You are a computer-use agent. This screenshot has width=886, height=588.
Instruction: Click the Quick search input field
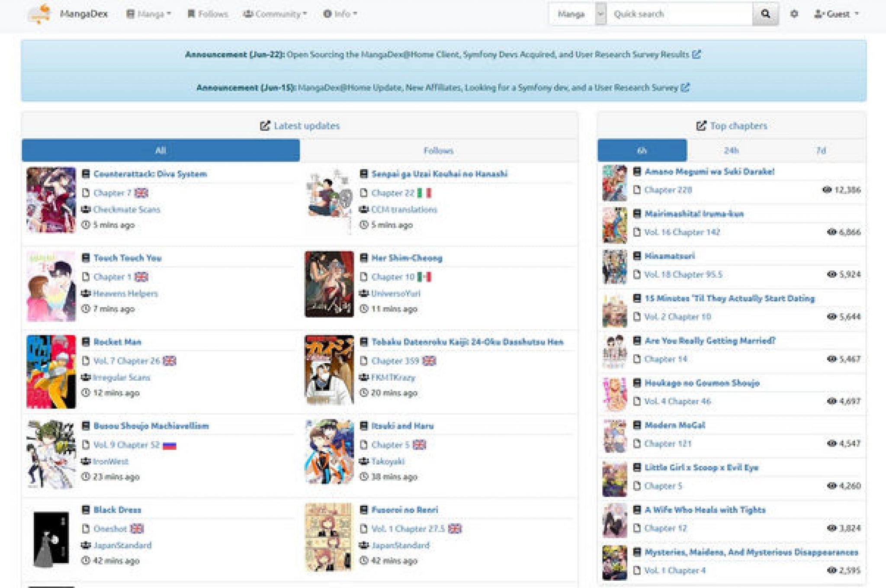pyautogui.click(x=680, y=14)
